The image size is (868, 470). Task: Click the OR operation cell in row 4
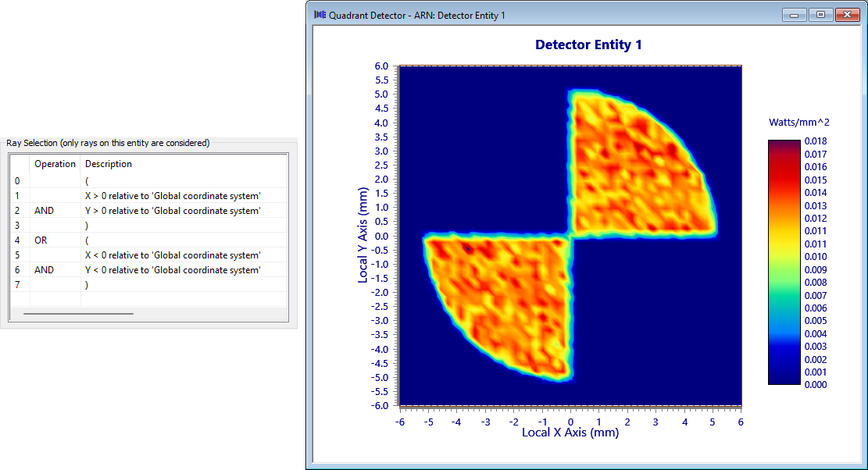[41, 240]
